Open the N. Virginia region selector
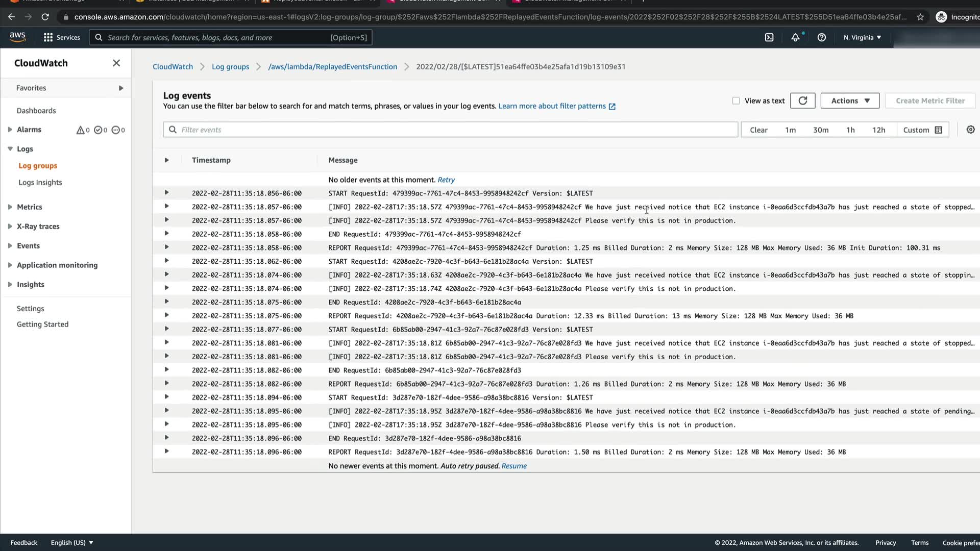Viewport: 980px width, 551px height. 862,37
